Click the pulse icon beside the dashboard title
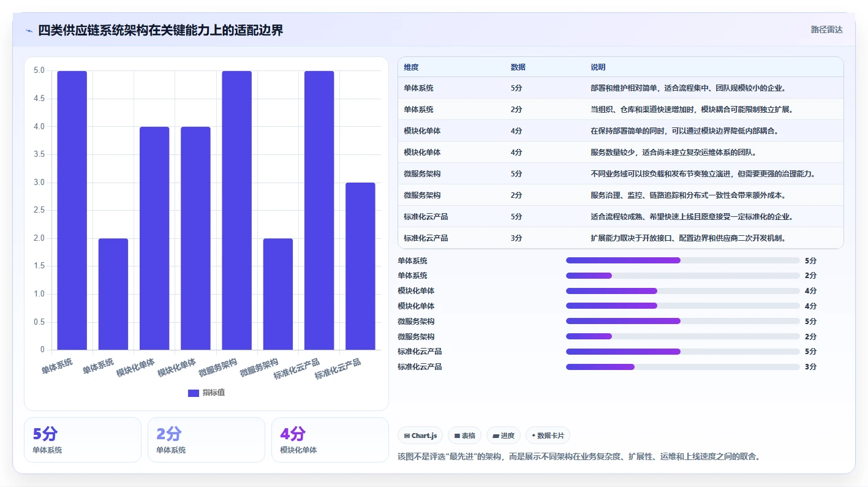The height and width of the screenshot is (487, 868). [x=29, y=30]
